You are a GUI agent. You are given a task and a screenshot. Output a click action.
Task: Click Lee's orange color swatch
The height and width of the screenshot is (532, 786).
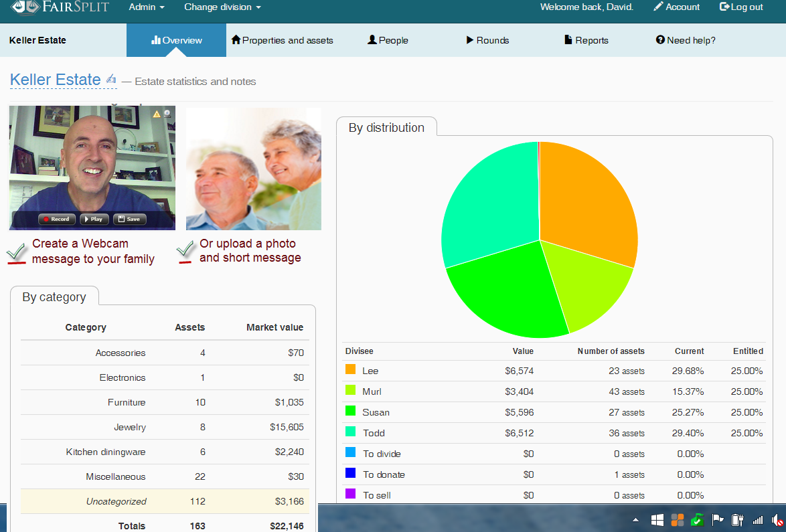pyautogui.click(x=350, y=369)
